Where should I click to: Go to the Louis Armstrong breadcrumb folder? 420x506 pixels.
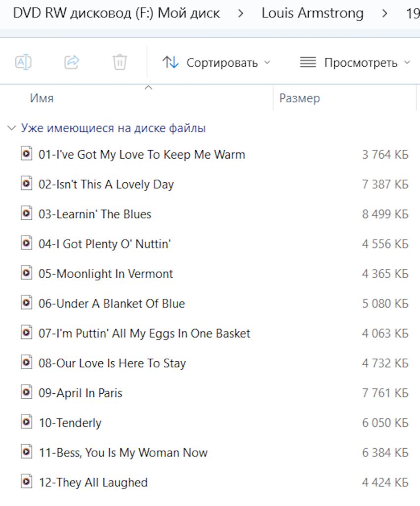(312, 13)
